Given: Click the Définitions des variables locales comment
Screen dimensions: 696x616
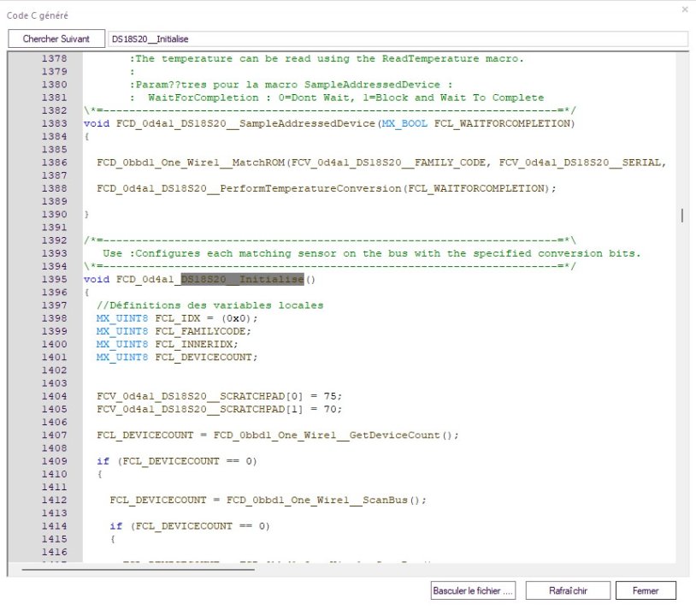Looking at the screenshot, I should click(209, 305).
